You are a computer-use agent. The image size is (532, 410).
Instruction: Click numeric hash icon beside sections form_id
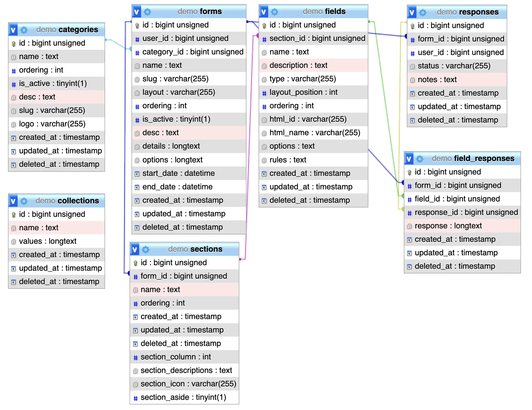coord(135,277)
